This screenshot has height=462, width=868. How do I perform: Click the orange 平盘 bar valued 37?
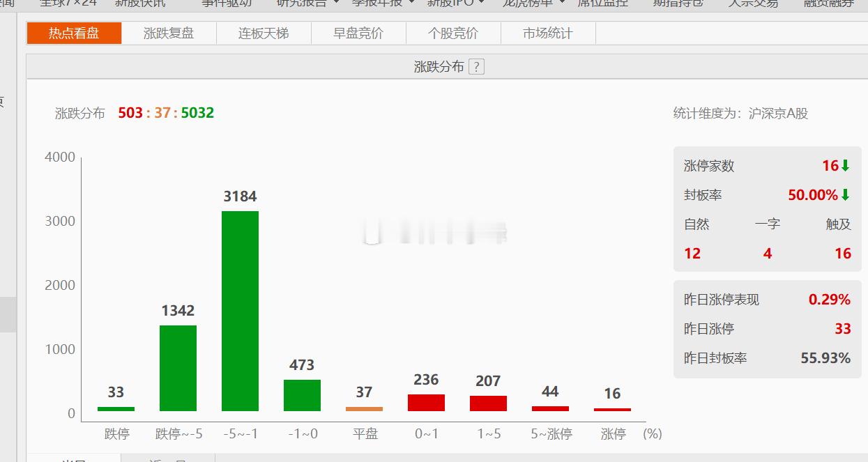364,409
